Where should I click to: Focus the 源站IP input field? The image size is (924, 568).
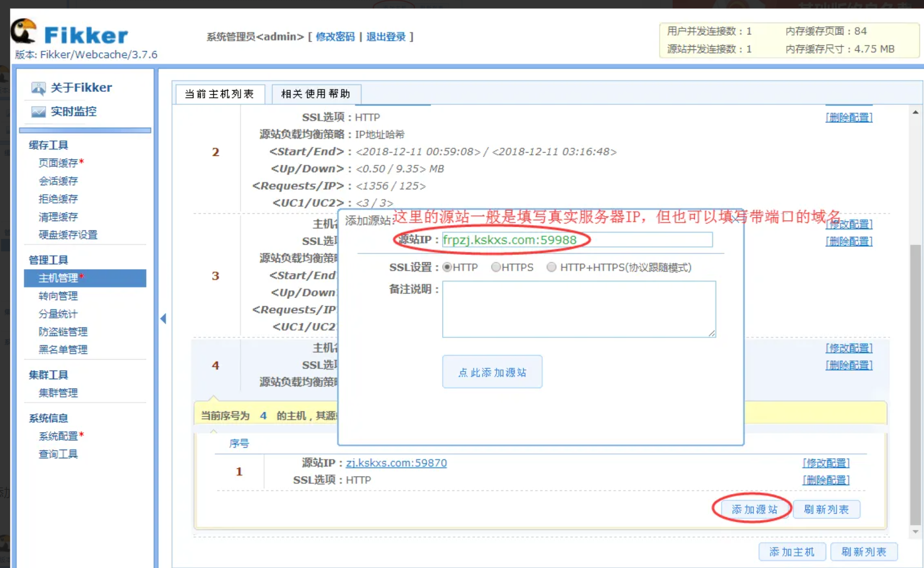click(577, 240)
